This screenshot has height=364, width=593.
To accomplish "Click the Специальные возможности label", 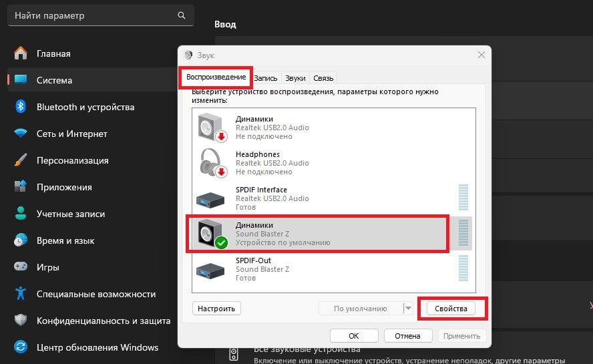I will point(96,294).
